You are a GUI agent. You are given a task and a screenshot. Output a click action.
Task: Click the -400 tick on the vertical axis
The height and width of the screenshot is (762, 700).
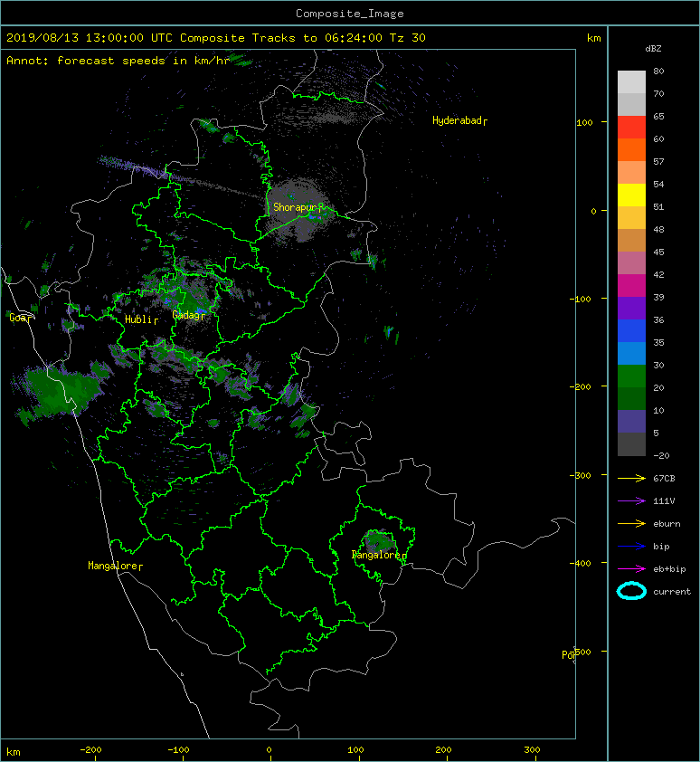pos(580,563)
